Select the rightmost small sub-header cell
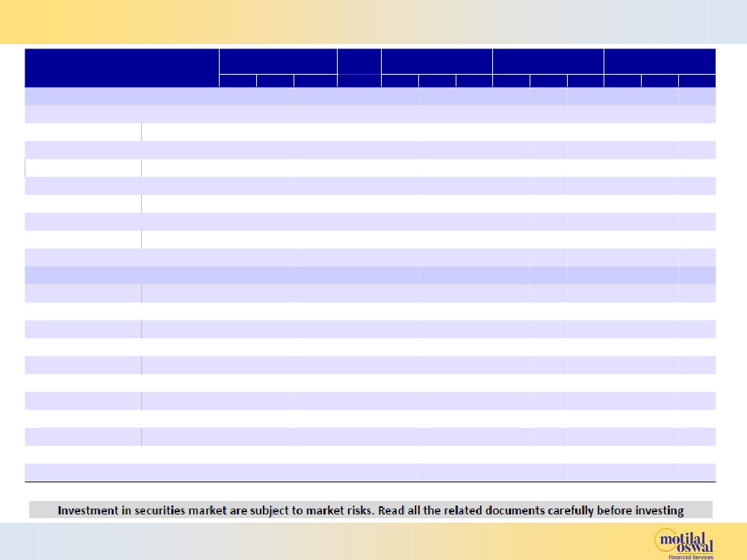 click(697, 81)
